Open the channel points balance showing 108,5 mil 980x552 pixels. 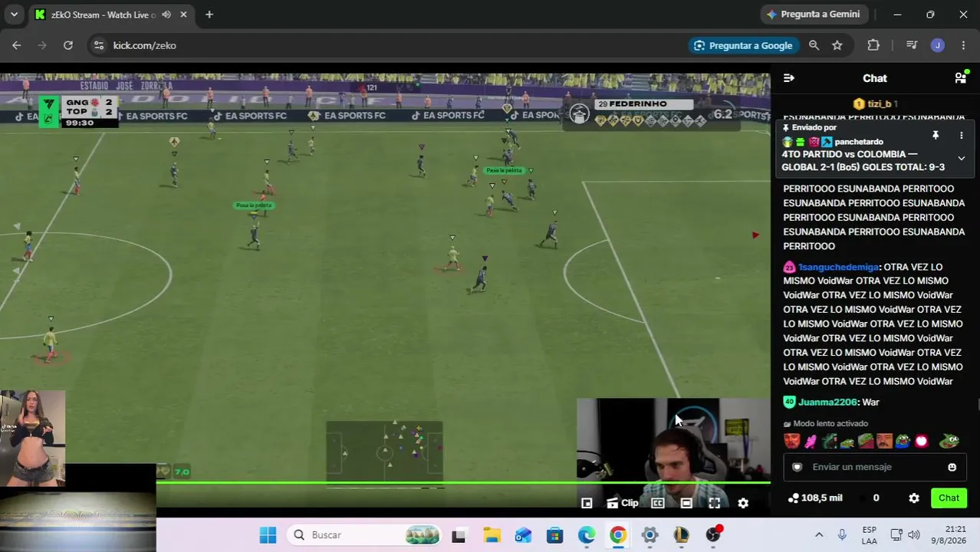[814, 498]
